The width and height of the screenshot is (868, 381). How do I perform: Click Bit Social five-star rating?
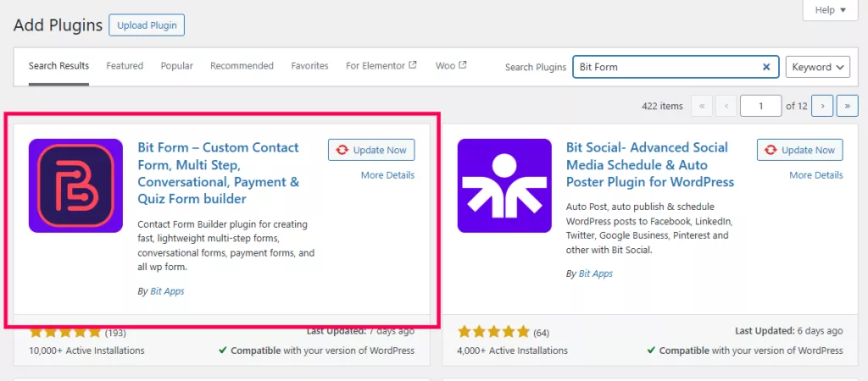coord(493,331)
